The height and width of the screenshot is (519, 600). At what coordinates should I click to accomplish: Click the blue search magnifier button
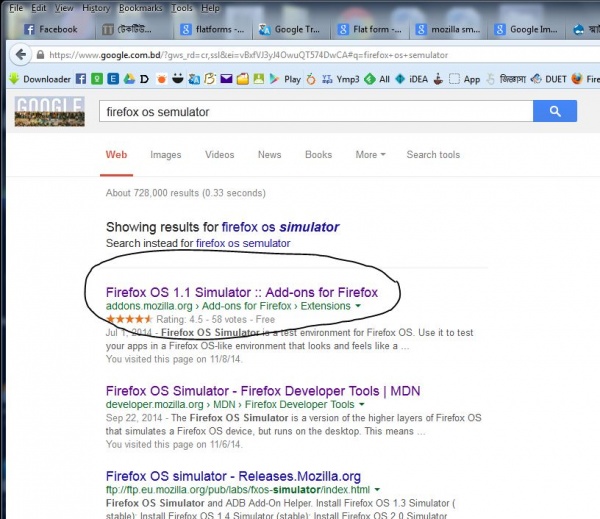point(555,111)
